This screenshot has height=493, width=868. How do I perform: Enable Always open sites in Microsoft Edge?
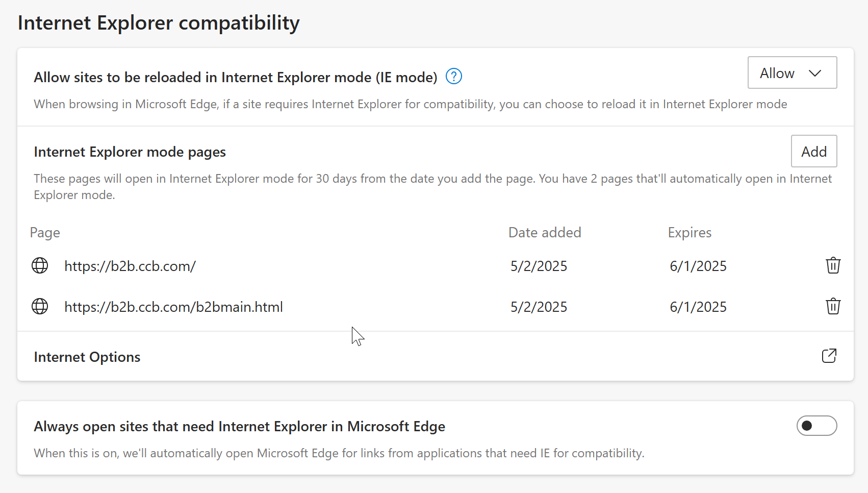tap(816, 426)
